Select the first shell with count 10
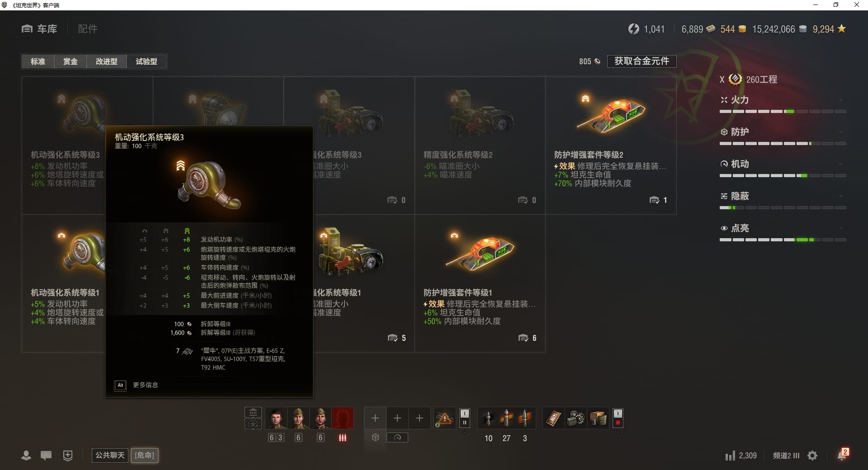 tap(488, 418)
